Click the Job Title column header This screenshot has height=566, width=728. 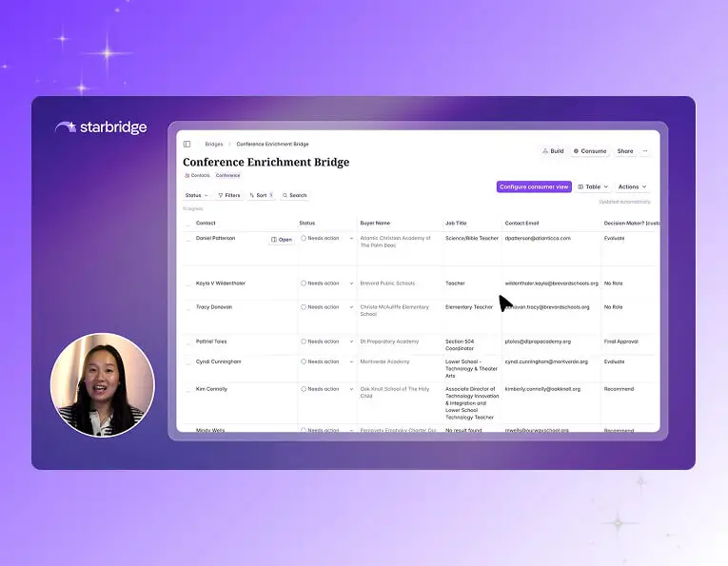click(456, 224)
